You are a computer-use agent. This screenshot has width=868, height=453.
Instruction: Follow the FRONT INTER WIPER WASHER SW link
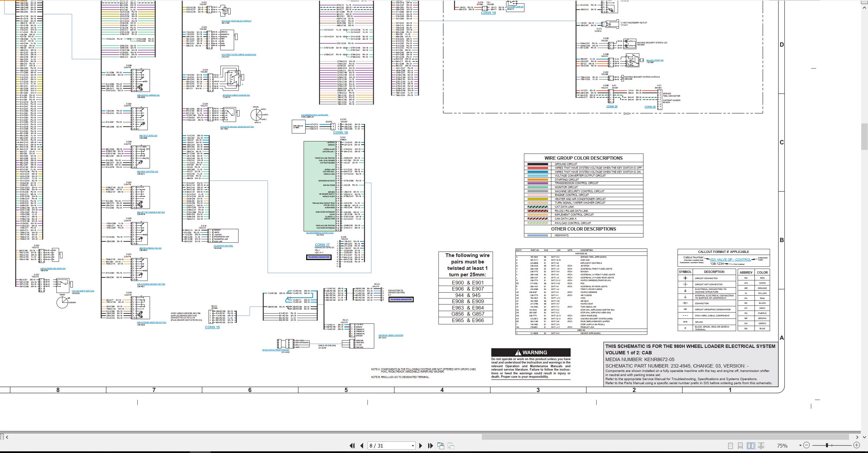tap(239, 55)
